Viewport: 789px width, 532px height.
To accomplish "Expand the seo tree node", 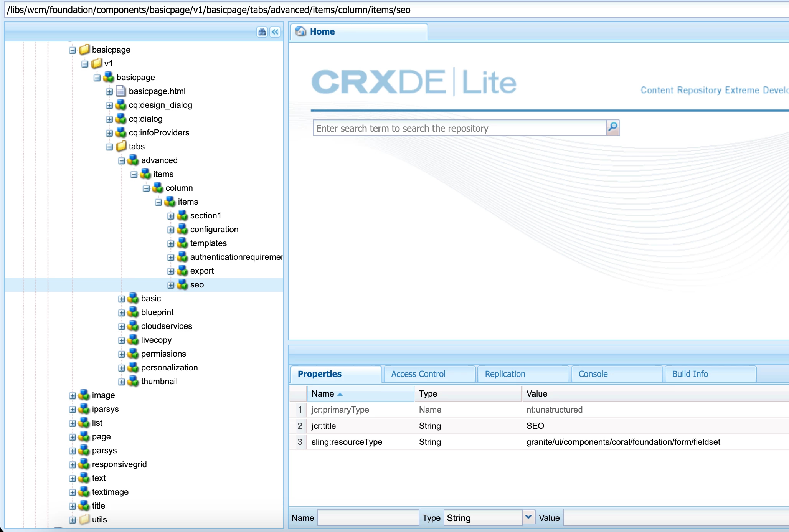I will point(171,285).
